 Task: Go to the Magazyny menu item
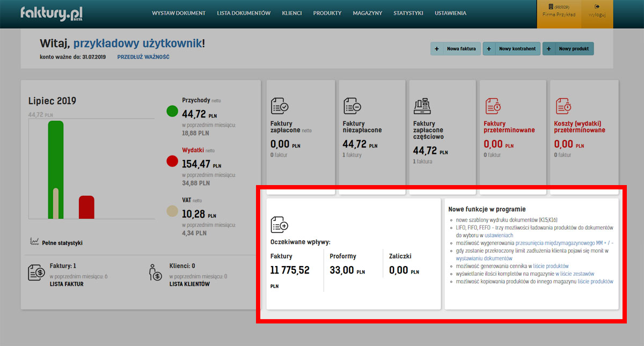[x=367, y=13]
